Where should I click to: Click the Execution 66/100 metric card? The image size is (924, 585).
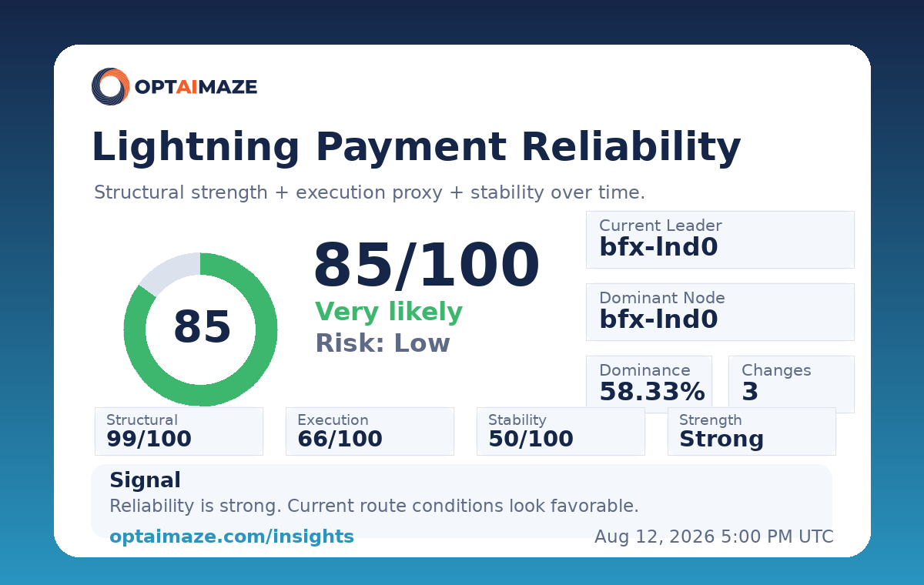[x=370, y=431]
